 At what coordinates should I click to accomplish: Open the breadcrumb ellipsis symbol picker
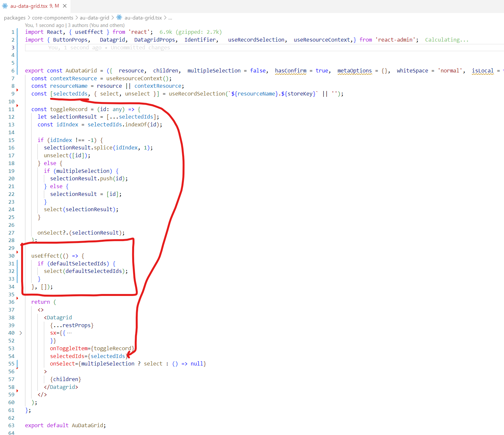pyautogui.click(x=170, y=18)
